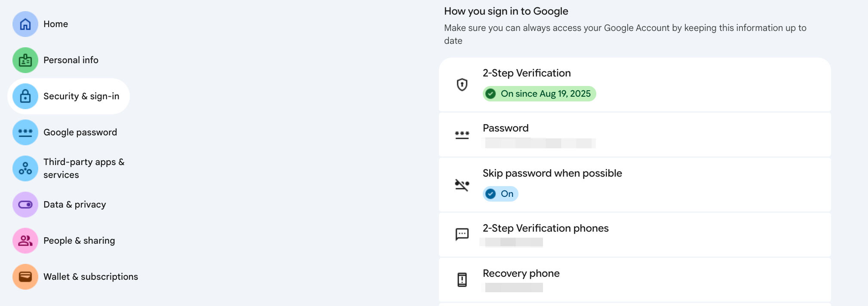Go to Data & privacy section

tap(75, 205)
